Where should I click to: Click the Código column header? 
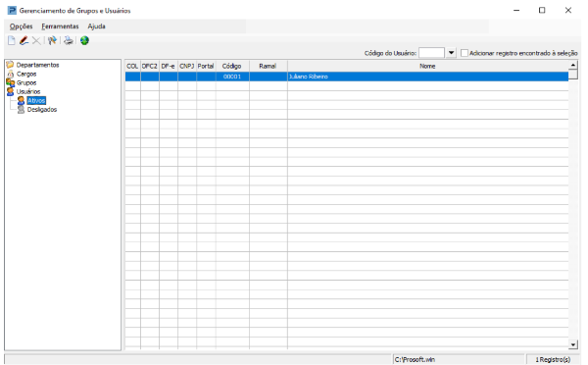[232, 66]
